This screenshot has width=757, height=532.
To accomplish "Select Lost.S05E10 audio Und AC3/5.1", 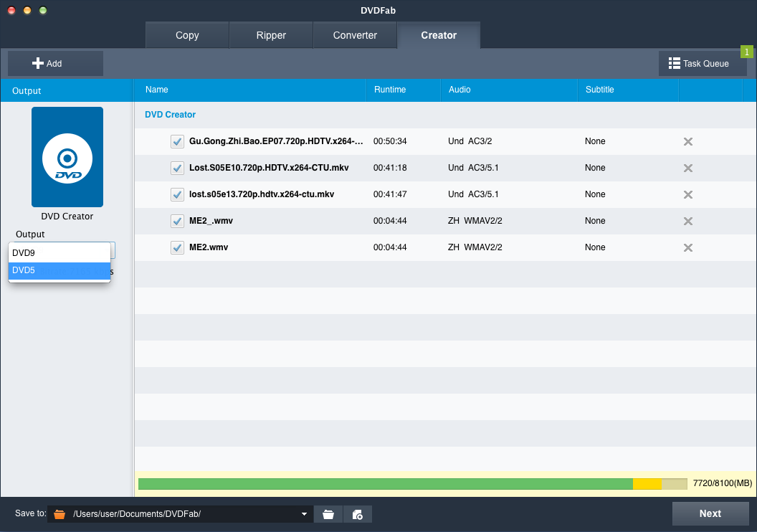I will pyautogui.click(x=473, y=168).
